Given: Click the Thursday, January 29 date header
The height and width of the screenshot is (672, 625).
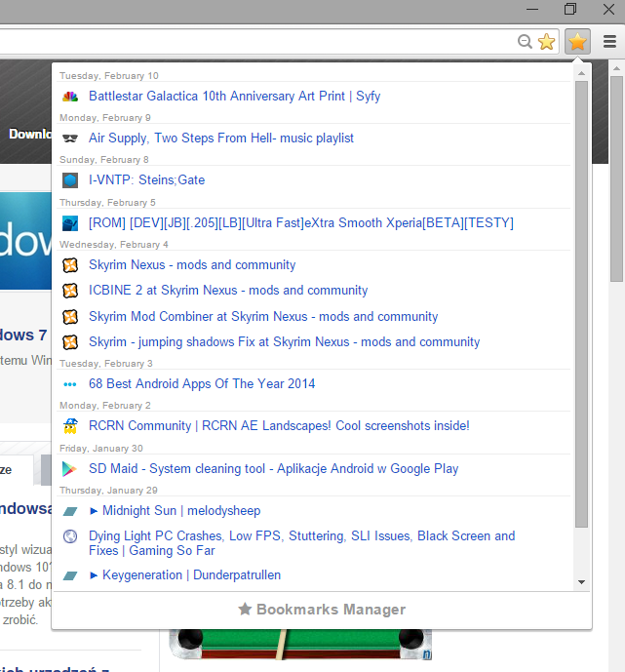Looking at the screenshot, I should click(108, 491).
